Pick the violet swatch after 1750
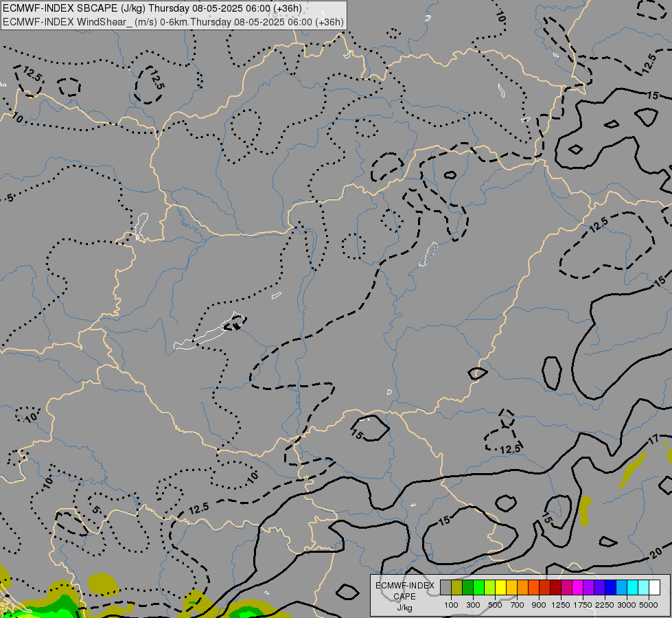Image resolution: width=672 pixels, height=618 pixels. click(588, 587)
